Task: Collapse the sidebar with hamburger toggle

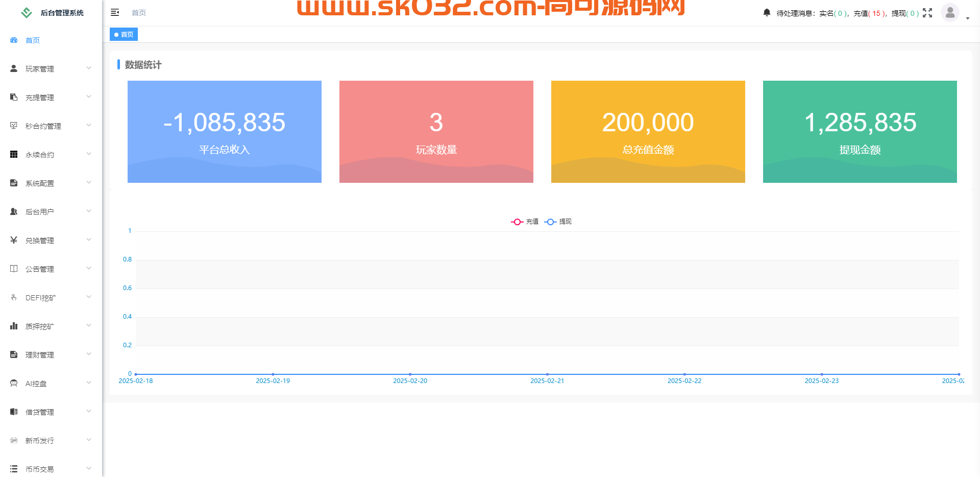Action: (x=115, y=12)
